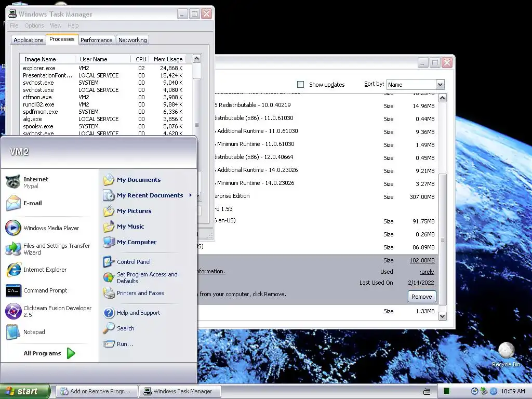The image size is (532, 399).
Task: Click the rarely used link
Action: point(427,272)
